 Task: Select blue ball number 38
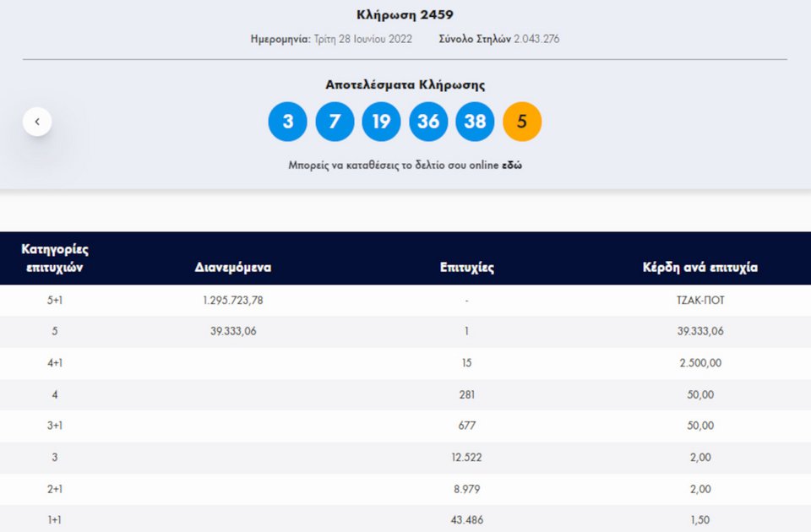point(475,122)
